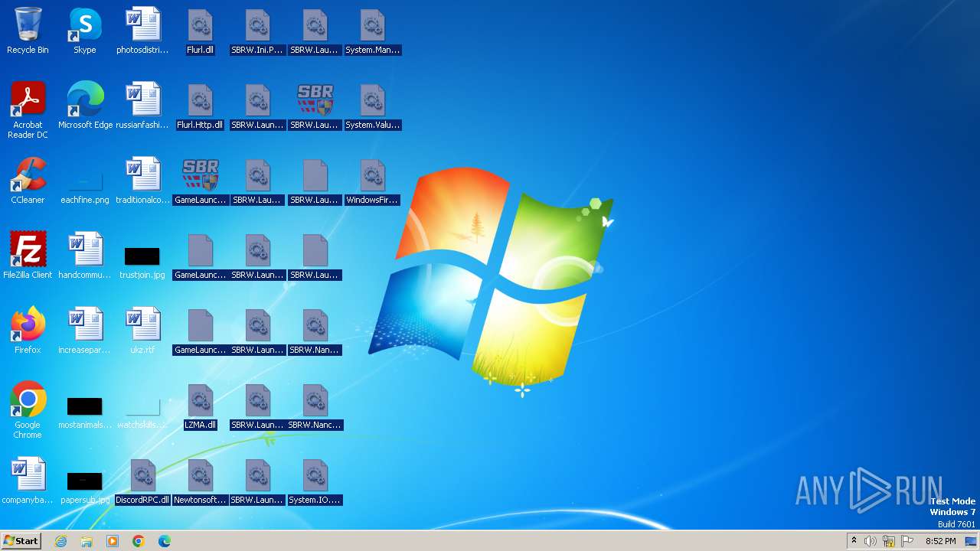Open the Start menu

(x=21, y=541)
